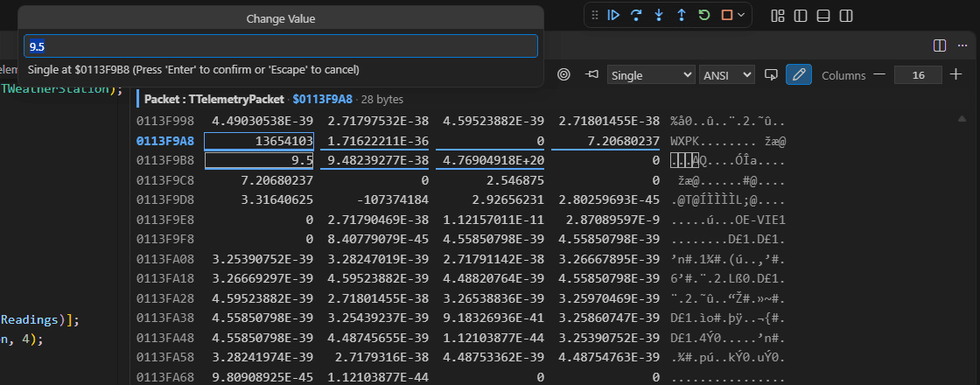Open the Customize Layout icon

coord(778,16)
